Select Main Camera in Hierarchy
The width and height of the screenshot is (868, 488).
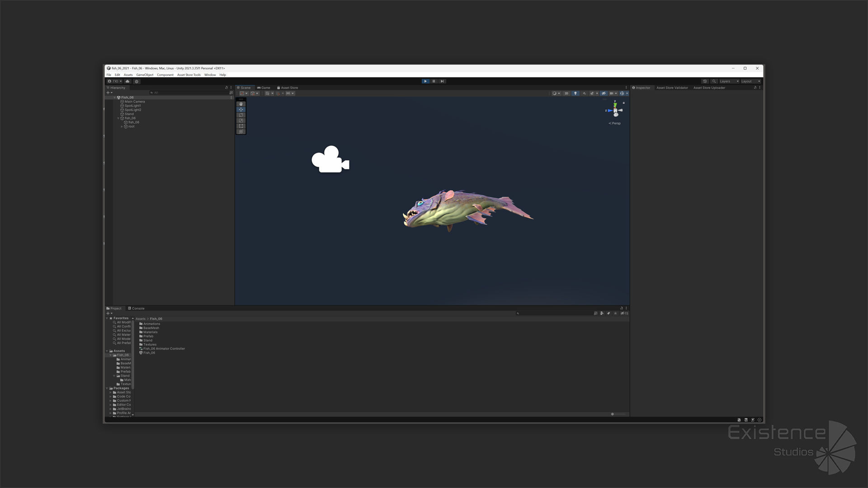pyautogui.click(x=135, y=102)
